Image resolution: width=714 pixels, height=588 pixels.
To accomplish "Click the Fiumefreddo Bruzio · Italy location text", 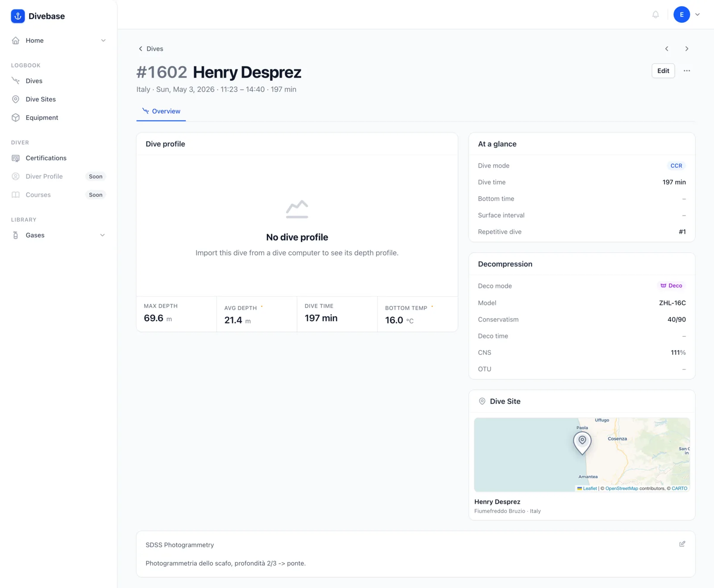I will coord(507,511).
